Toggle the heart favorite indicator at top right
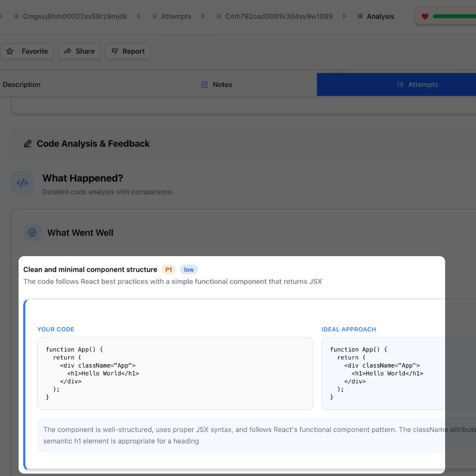This screenshot has width=476, height=476. [x=425, y=16]
